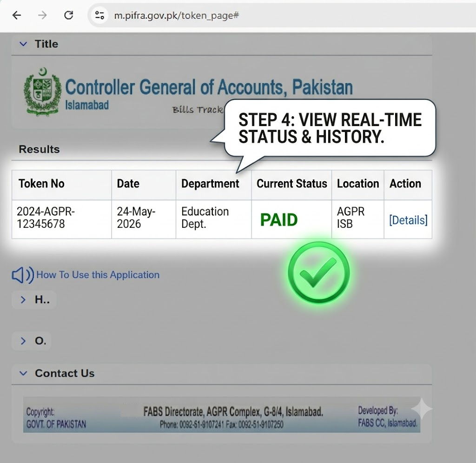The width and height of the screenshot is (476, 463).
Task: Click the Phone and Fax numbers line
Action: point(222,424)
